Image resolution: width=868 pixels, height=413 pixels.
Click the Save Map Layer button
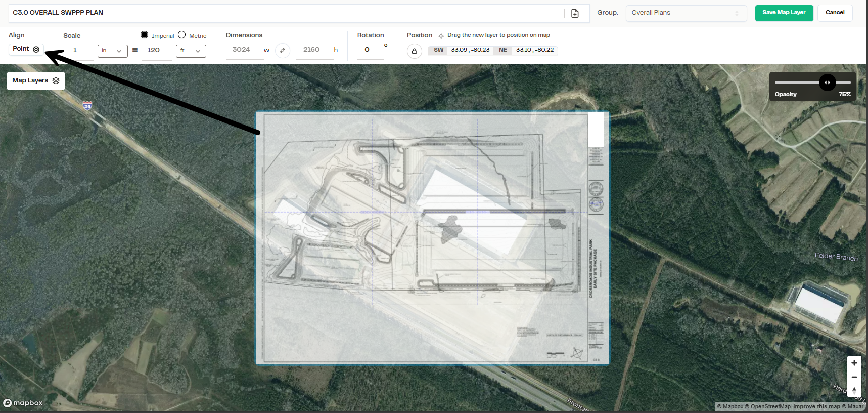784,13
